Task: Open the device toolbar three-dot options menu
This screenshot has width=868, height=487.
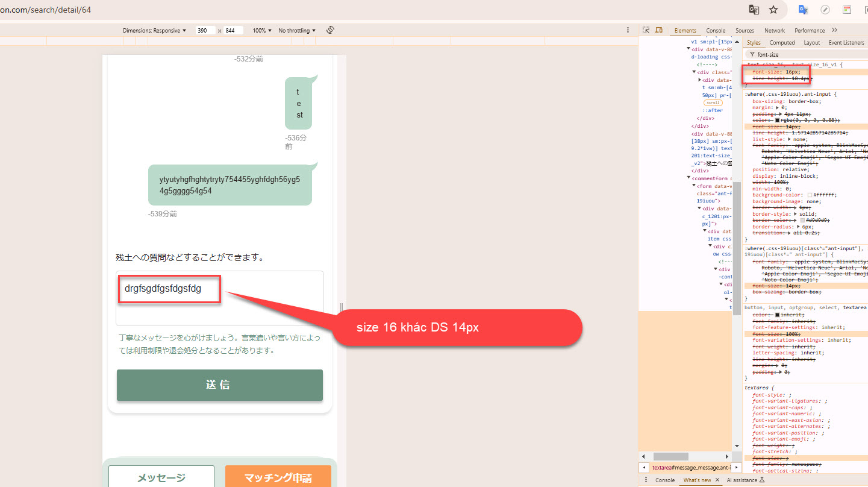Action: (628, 30)
